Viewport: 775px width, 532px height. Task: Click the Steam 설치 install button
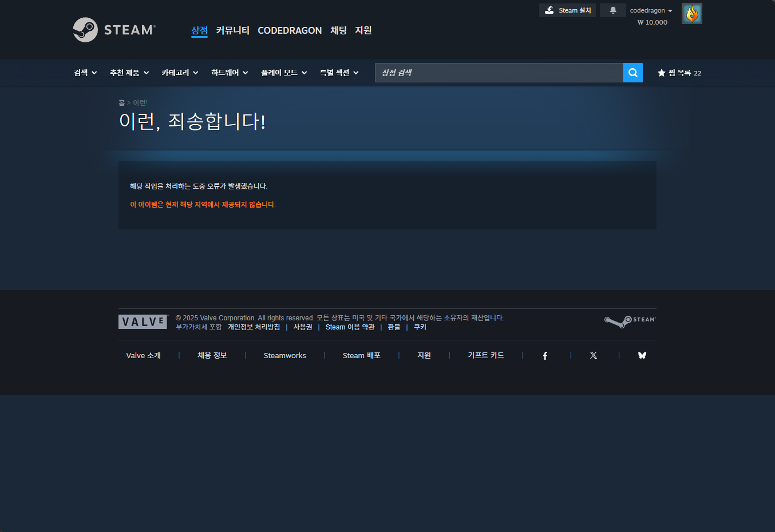pyautogui.click(x=567, y=10)
